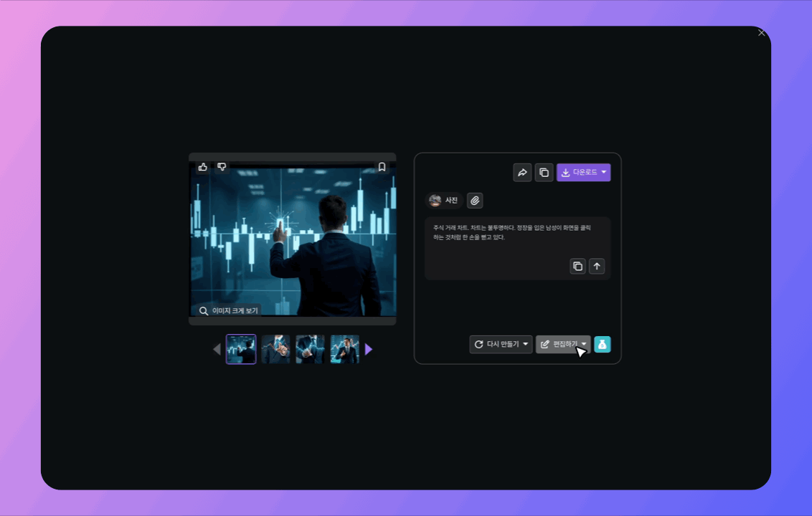Click the paperclip attachment icon
This screenshot has height=516, width=812.
[x=475, y=201]
